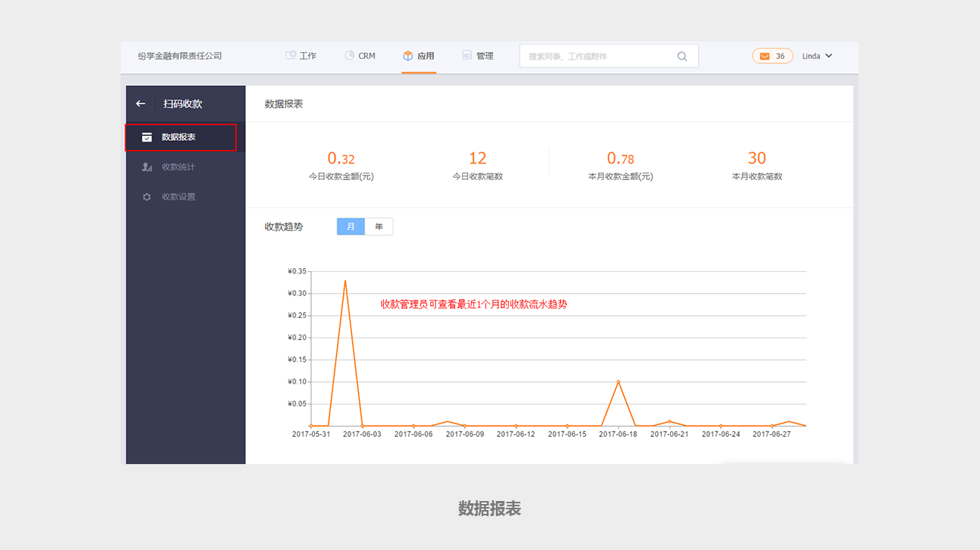Viewport: 980px width, 550px height.
Task: Click the 扫码收款 sidebar title
Action: [182, 104]
